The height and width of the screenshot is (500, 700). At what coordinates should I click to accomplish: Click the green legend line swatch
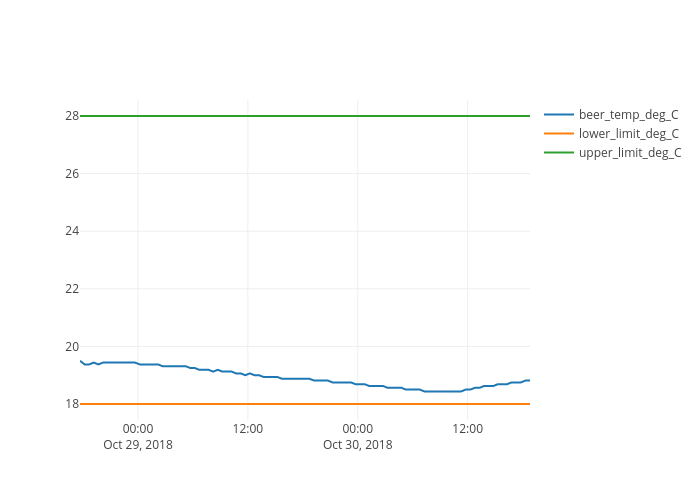(559, 152)
